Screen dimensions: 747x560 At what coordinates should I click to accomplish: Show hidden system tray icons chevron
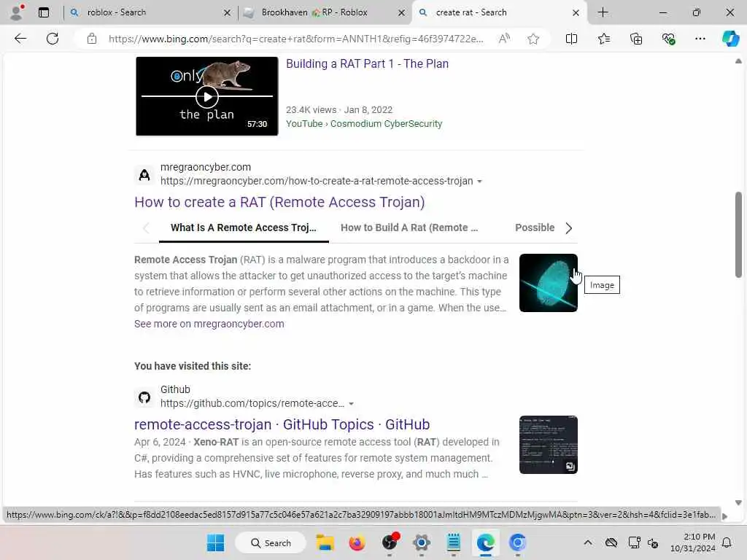click(588, 542)
